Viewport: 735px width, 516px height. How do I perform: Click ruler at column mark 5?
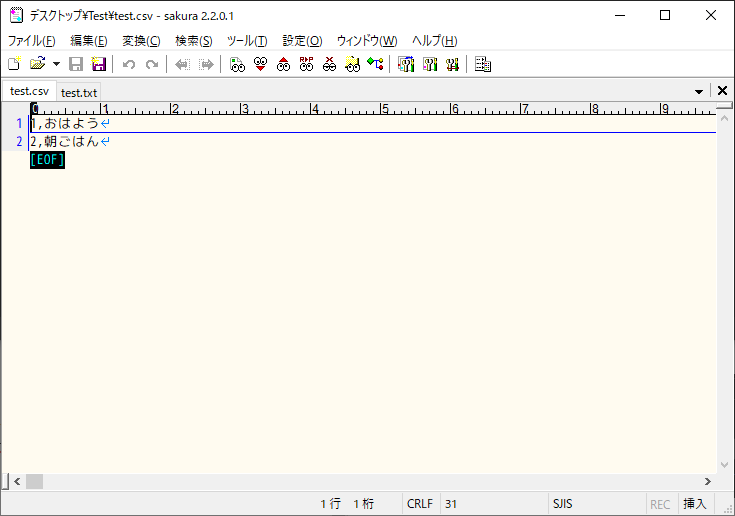(x=384, y=109)
